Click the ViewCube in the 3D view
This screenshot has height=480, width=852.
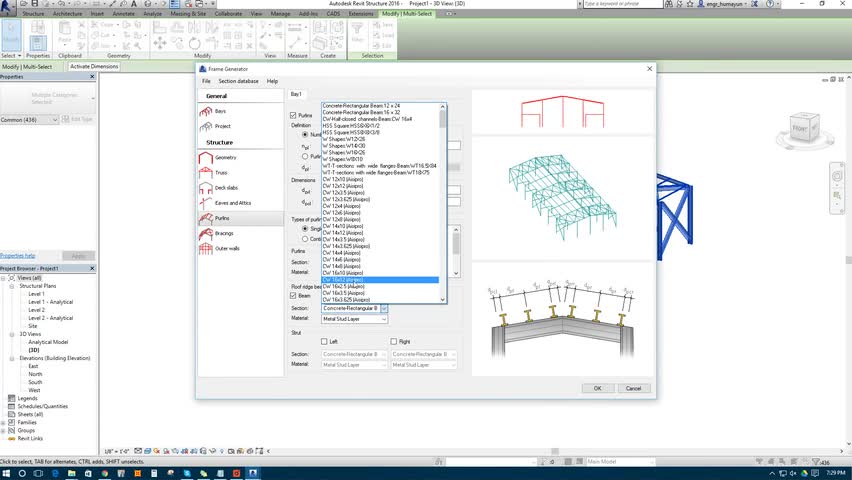(804, 129)
